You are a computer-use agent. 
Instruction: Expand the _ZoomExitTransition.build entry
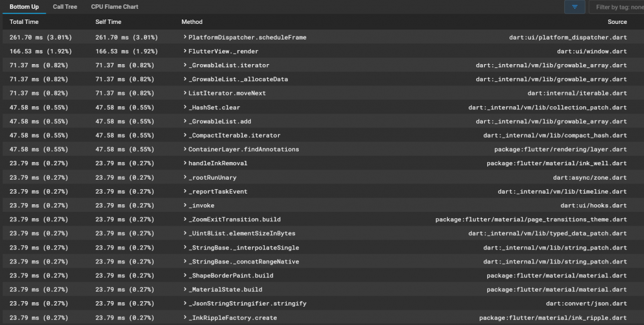(x=185, y=219)
